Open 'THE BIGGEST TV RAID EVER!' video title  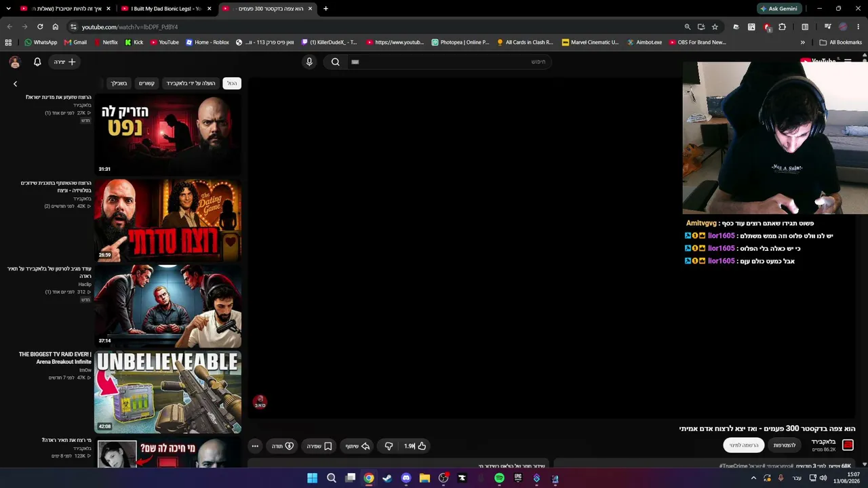[x=55, y=358]
